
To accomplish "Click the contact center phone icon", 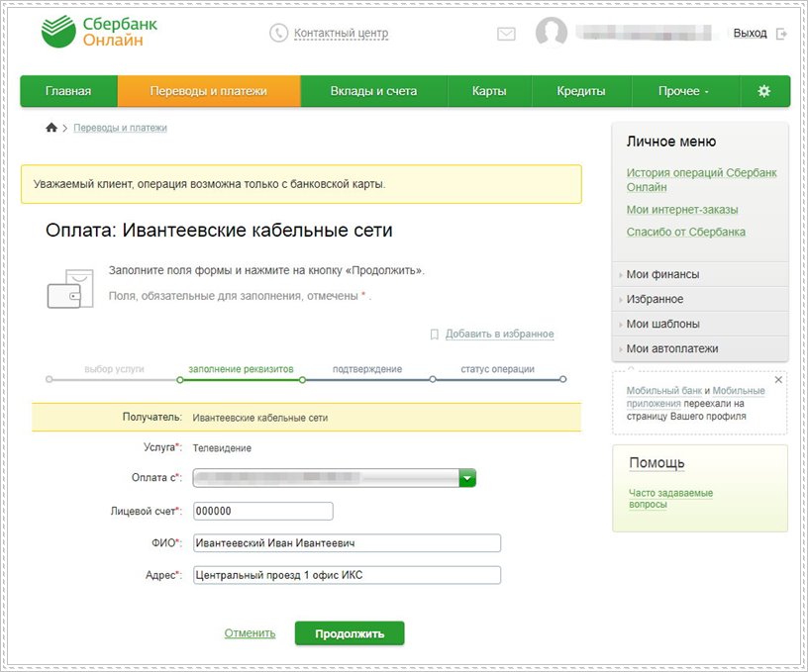I will coord(278,33).
